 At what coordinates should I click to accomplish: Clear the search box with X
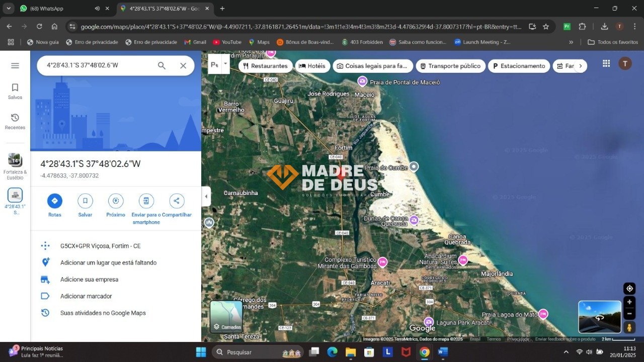click(183, 66)
